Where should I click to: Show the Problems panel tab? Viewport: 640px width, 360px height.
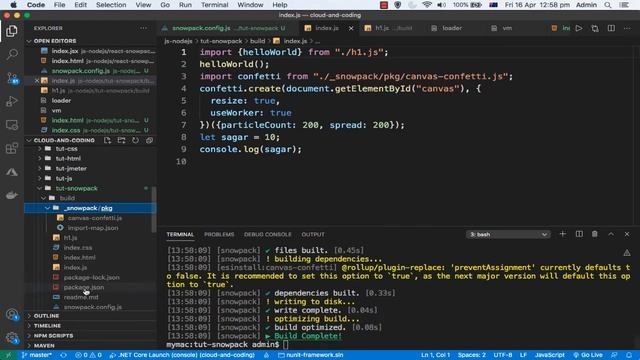[219, 234]
